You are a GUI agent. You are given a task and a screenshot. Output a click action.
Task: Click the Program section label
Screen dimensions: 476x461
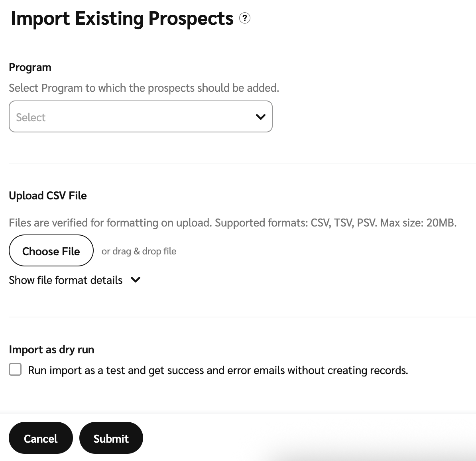point(30,67)
